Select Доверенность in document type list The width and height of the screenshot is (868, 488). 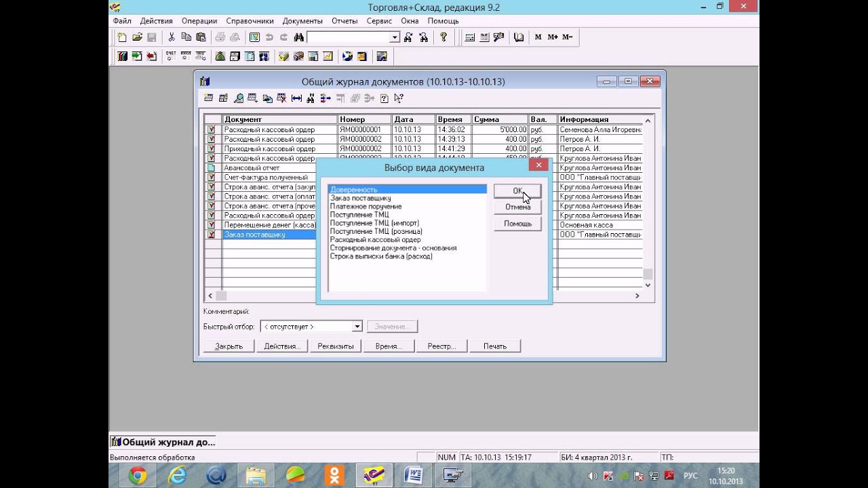(407, 190)
